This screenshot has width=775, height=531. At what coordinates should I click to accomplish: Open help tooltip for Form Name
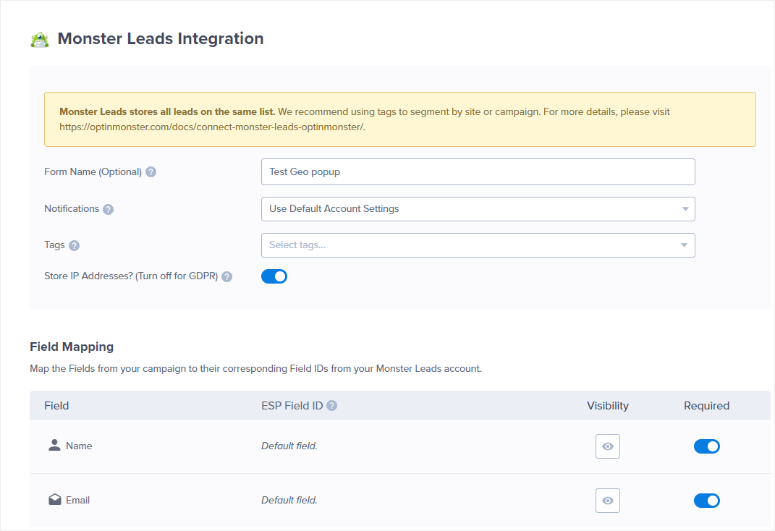pos(151,172)
